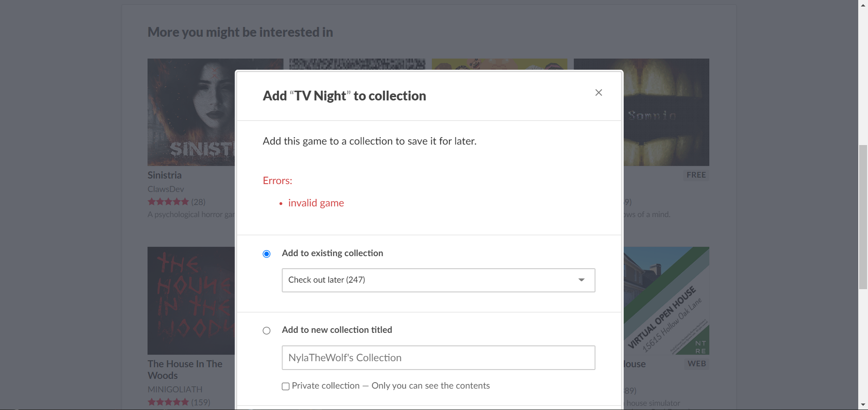Click the 'Errors:' label
Image resolution: width=868 pixels, height=410 pixels.
(x=277, y=181)
